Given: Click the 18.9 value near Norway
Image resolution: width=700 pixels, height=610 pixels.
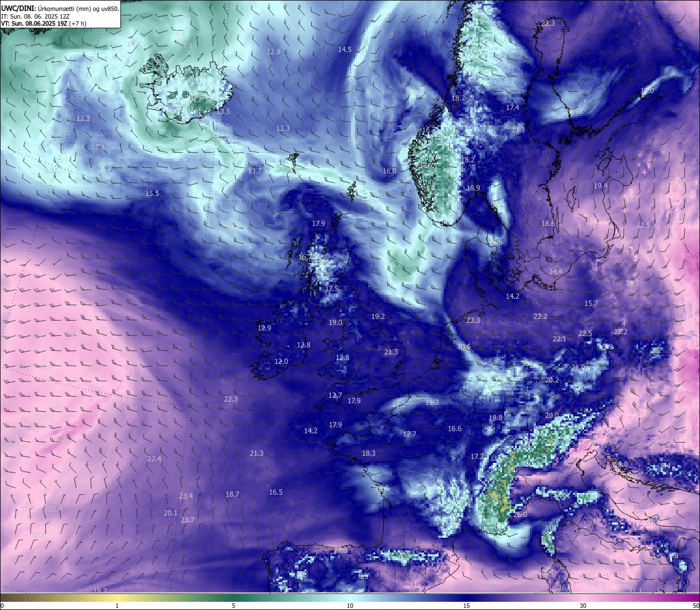Looking at the screenshot, I should pos(473,188).
